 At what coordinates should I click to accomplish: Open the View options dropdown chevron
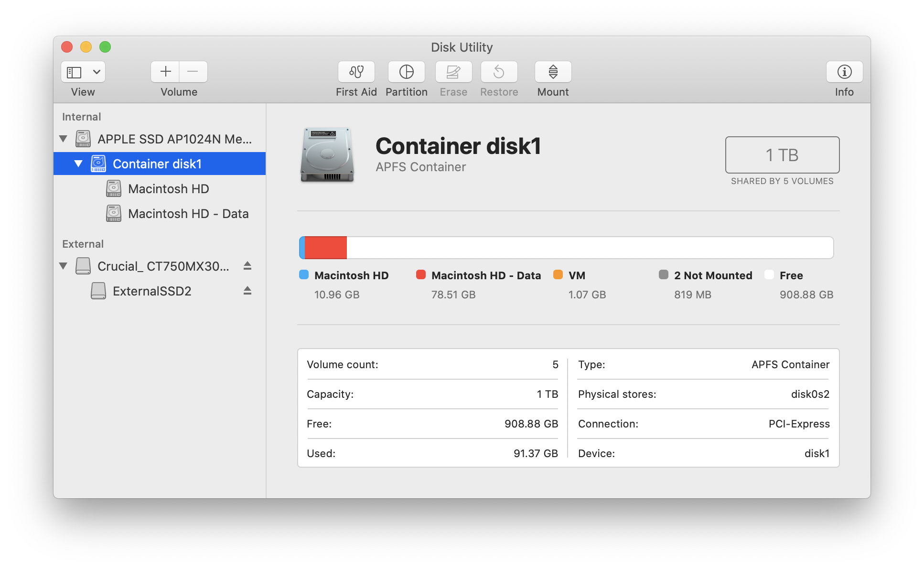(x=97, y=72)
